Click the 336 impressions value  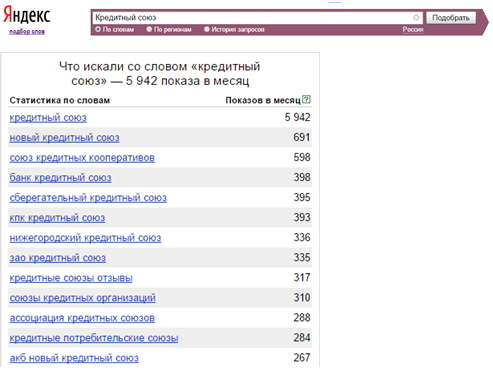pyautogui.click(x=302, y=237)
